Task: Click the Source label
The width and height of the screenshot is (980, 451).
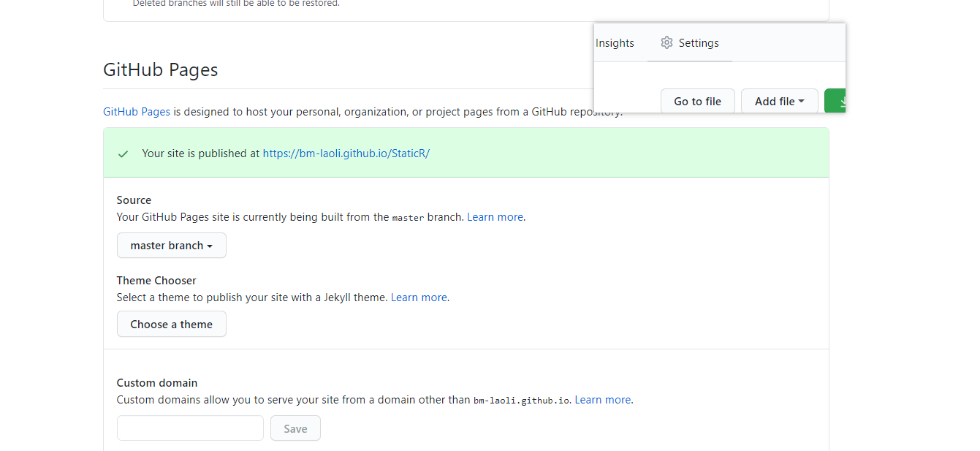Action: (x=134, y=200)
